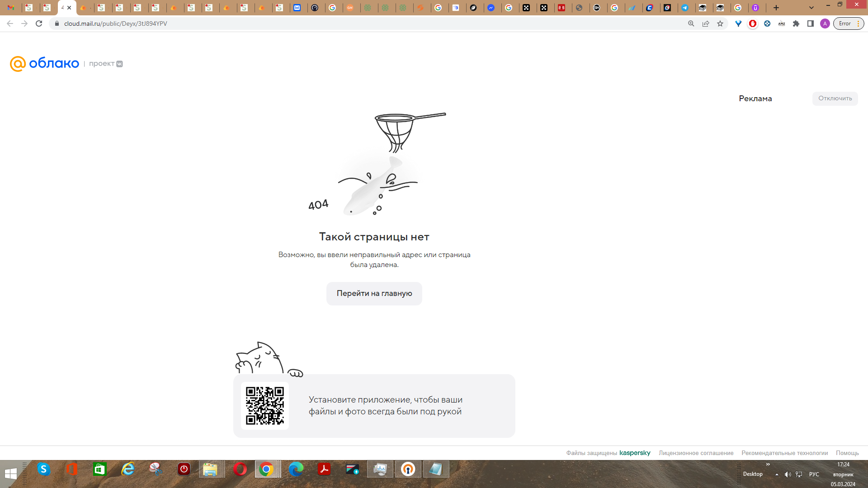
Task: Open Skype from the taskbar
Action: (x=43, y=469)
